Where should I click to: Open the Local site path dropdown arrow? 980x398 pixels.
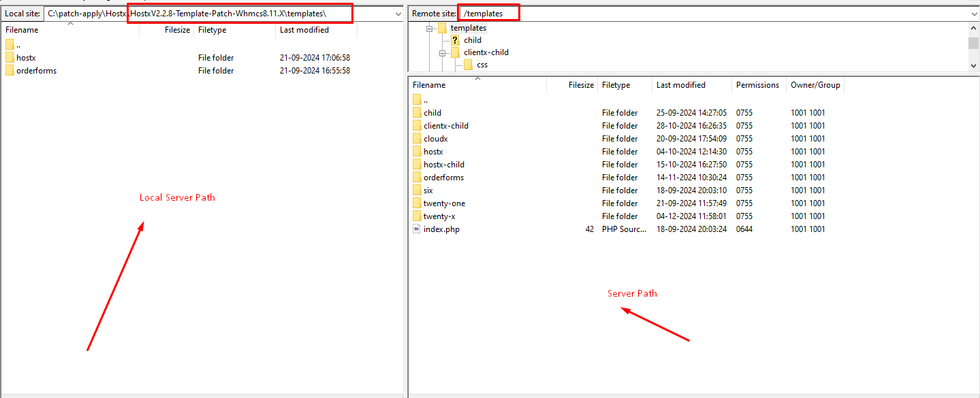point(398,14)
